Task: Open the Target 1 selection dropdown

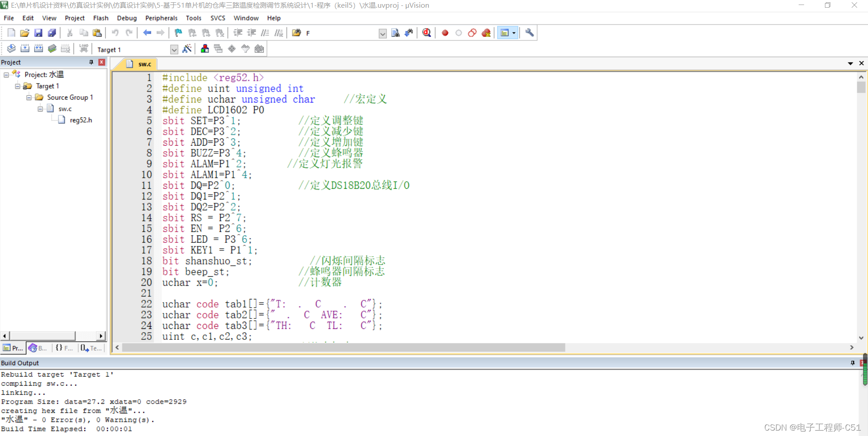Action: coord(174,49)
